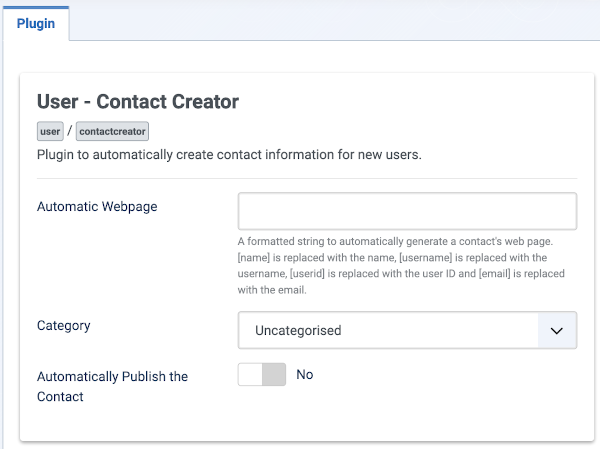Click the Automatic Webpage help text

(401, 265)
